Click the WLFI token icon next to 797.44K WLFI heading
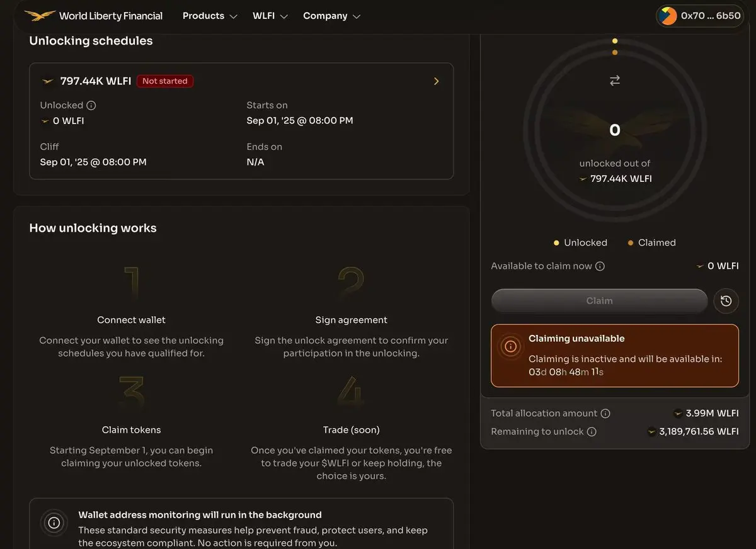 pyautogui.click(x=48, y=81)
